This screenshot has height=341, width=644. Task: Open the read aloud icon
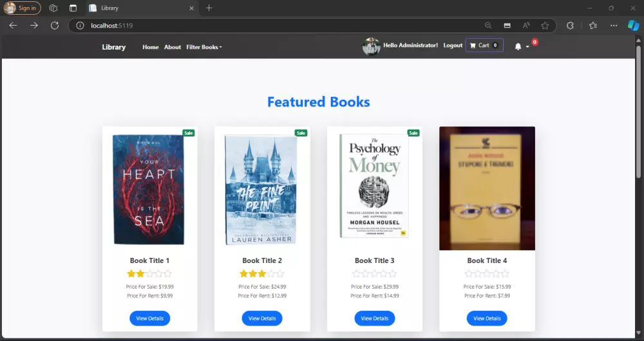point(526,26)
